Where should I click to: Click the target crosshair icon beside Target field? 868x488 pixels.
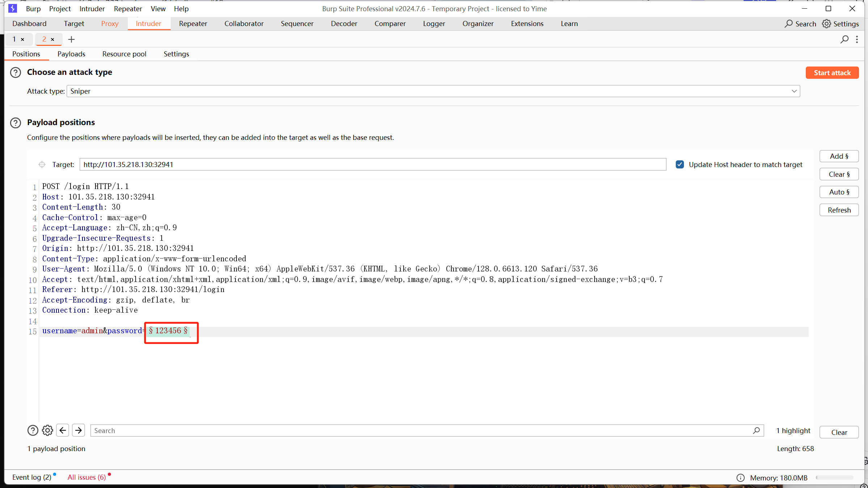point(42,164)
